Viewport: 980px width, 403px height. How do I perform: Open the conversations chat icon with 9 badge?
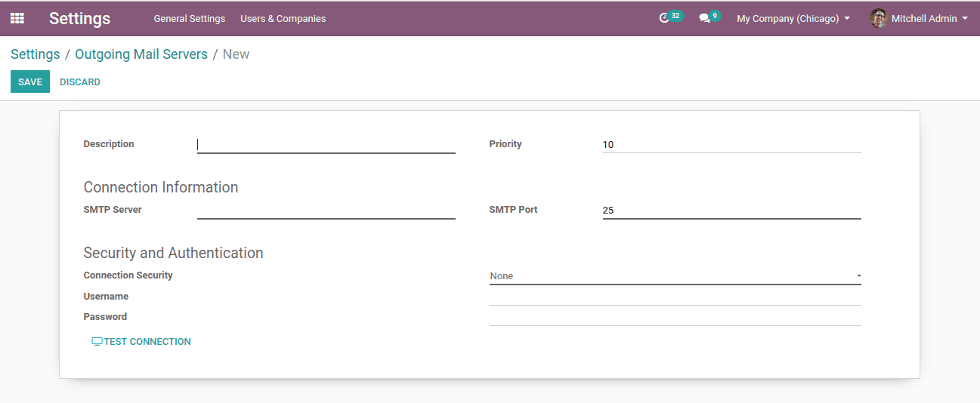(709, 17)
